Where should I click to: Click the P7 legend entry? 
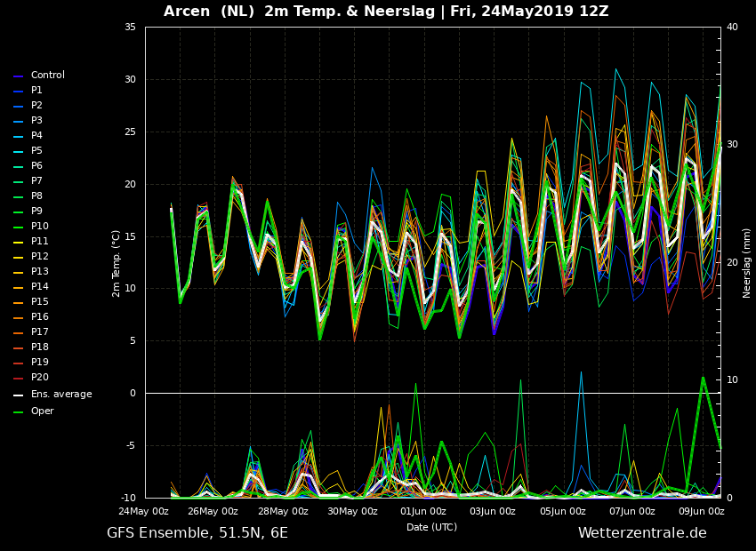pyautogui.click(x=28, y=180)
